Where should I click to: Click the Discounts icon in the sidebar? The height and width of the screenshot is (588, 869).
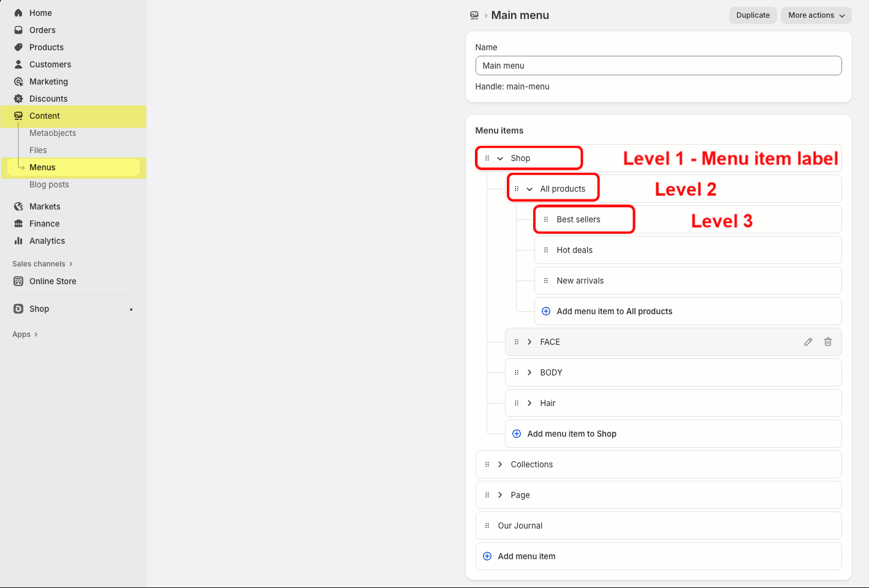click(x=18, y=99)
